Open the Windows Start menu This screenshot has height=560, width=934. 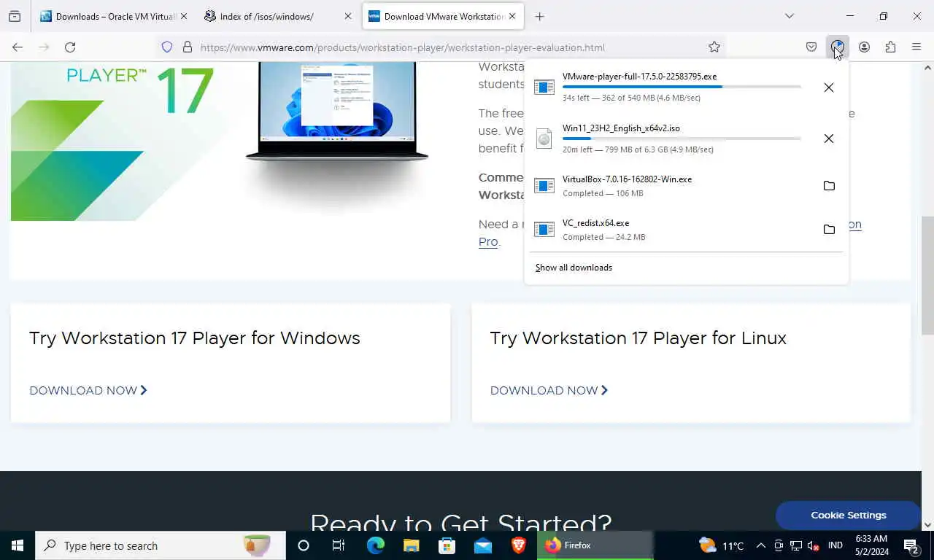tap(18, 545)
